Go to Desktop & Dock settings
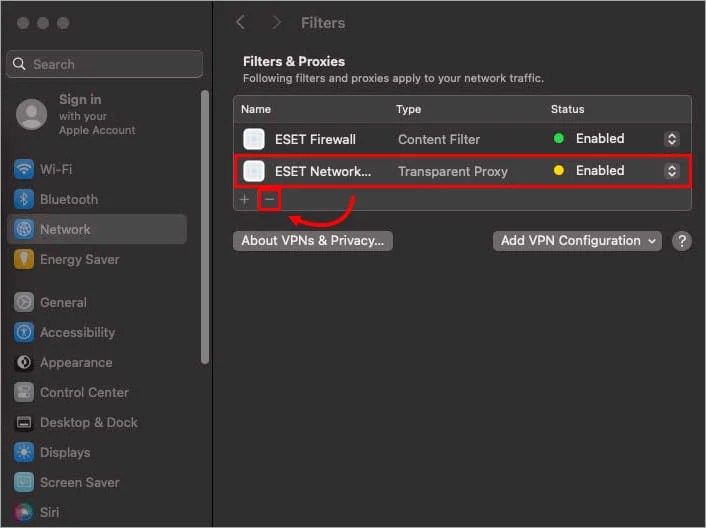This screenshot has height=528, width=706. click(x=88, y=422)
